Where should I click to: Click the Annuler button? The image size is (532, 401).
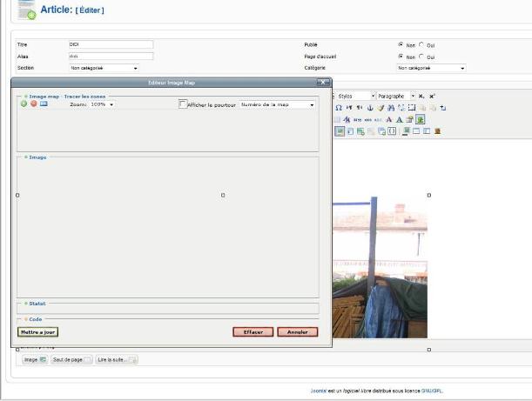tap(298, 331)
